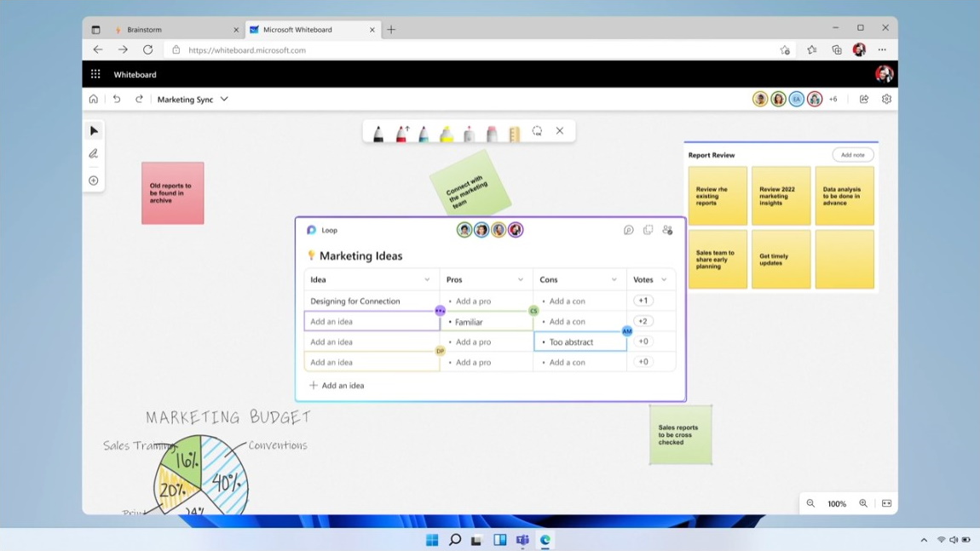Open Microsoft Teams from the taskbar
The height and width of the screenshot is (551, 980).
(522, 540)
